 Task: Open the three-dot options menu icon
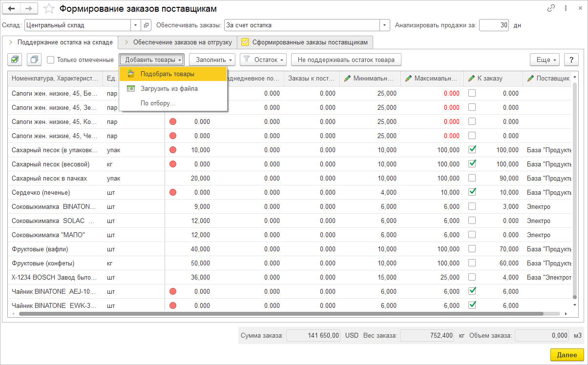pos(565,8)
